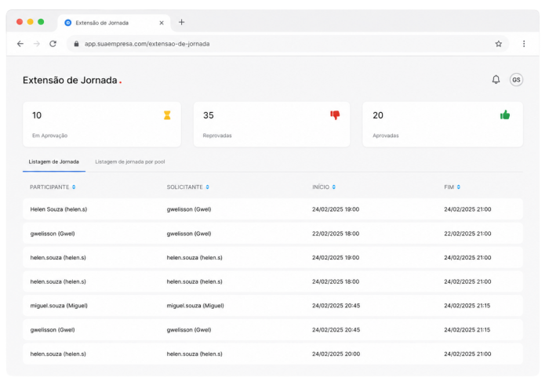This screenshot has width=549, height=392.
Task: Click the FIM column header label
Action: click(449, 187)
